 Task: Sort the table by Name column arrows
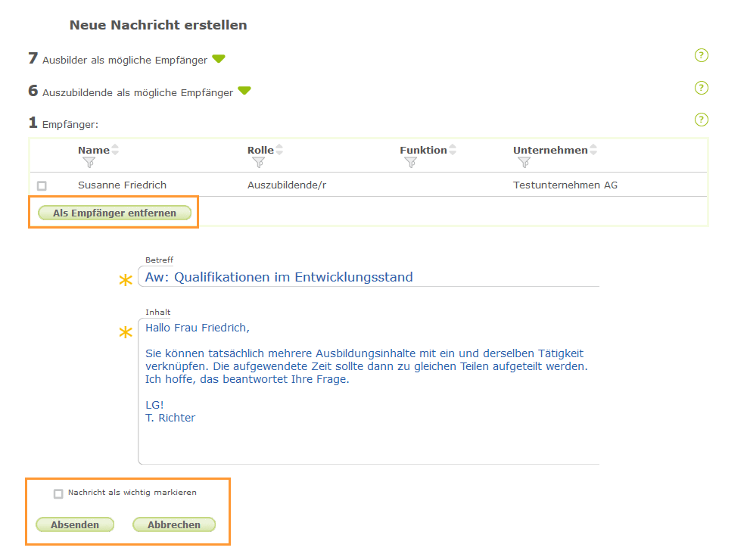114,148
